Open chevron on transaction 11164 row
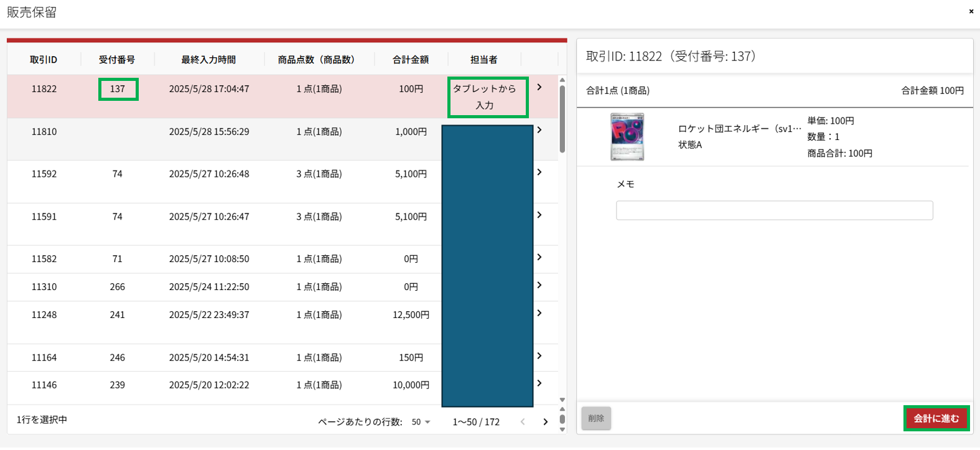This screenshot has height=450, width=980. 539,356
